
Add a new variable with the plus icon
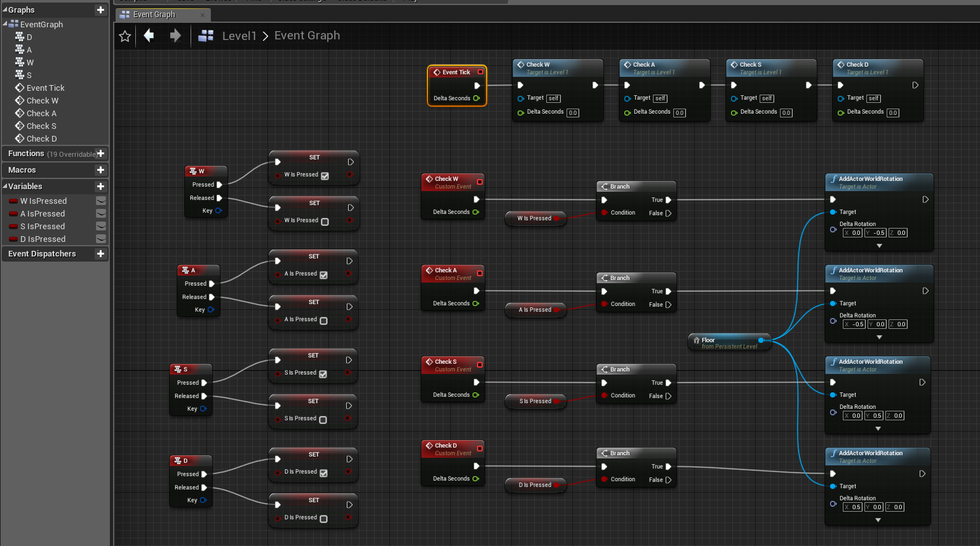100,186
